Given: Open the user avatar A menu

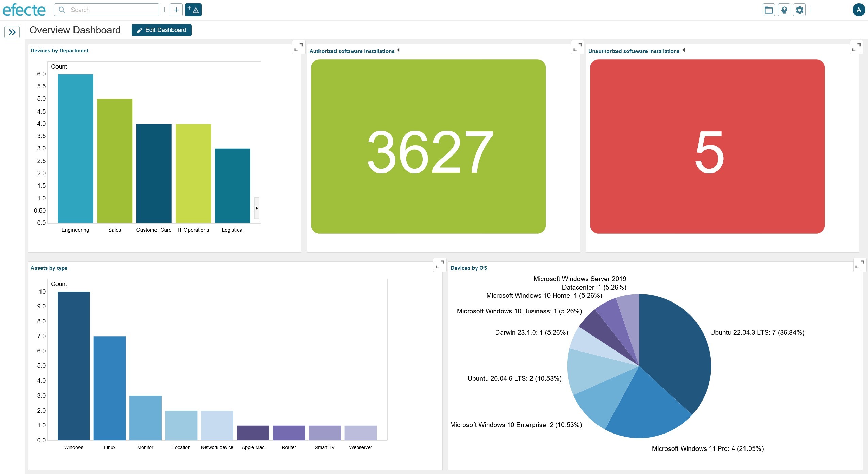Looking at the screenshot, I should coord(859,10).
